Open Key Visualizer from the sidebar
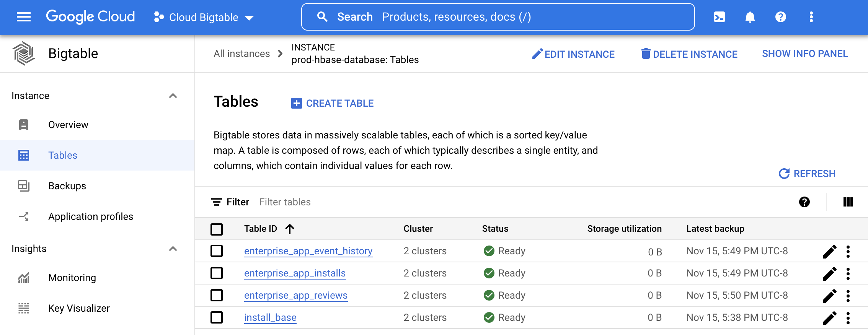 pos(79,308)
